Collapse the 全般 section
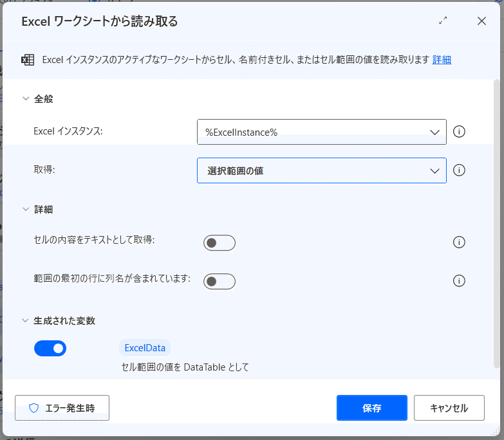 [26, 98]
